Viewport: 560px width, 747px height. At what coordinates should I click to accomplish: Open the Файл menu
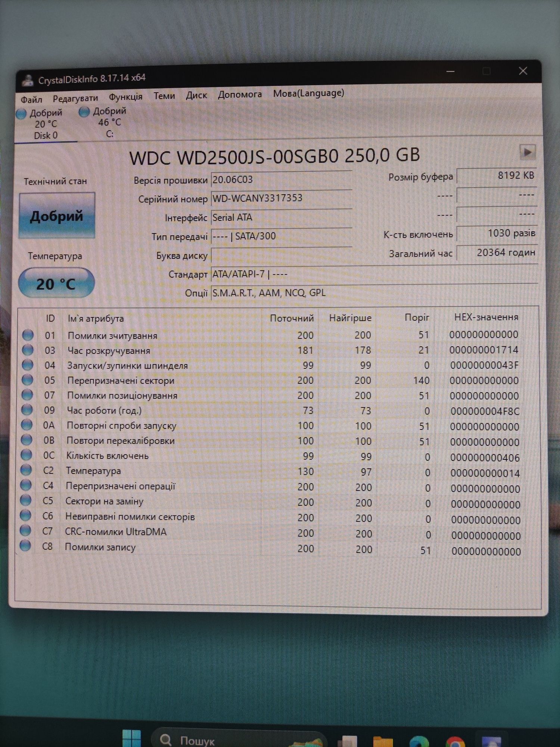[x=31, y=100]
